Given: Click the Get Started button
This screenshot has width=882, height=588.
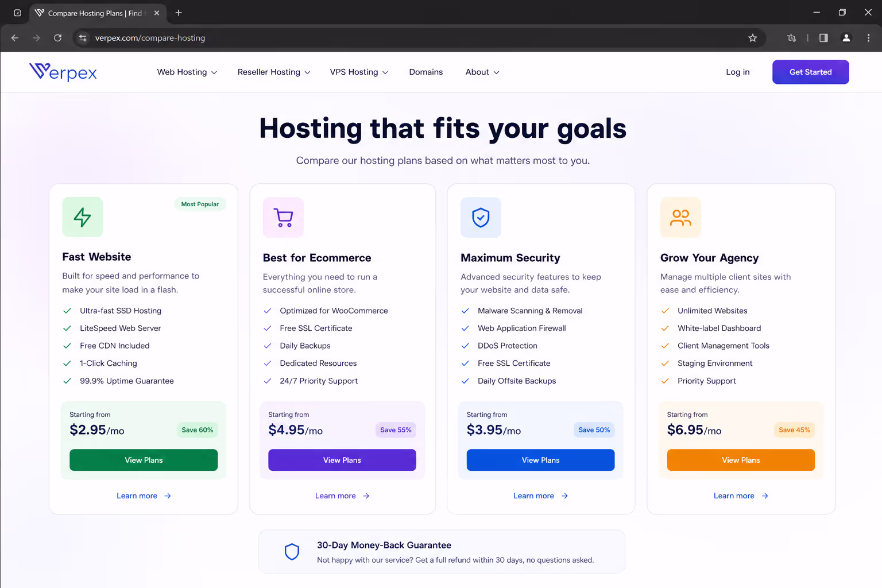Looking at the screenshot, I should pos(810,72).
